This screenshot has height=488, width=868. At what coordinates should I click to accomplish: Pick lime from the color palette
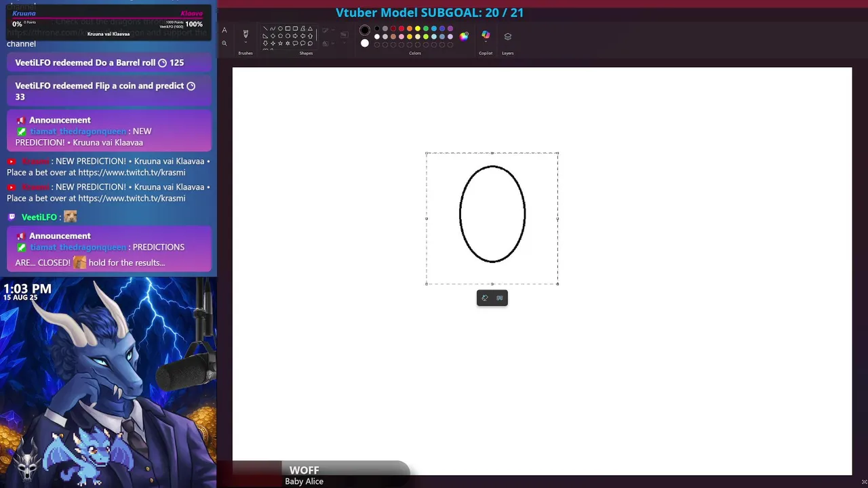pyautogui.click(x=426, y=37)
